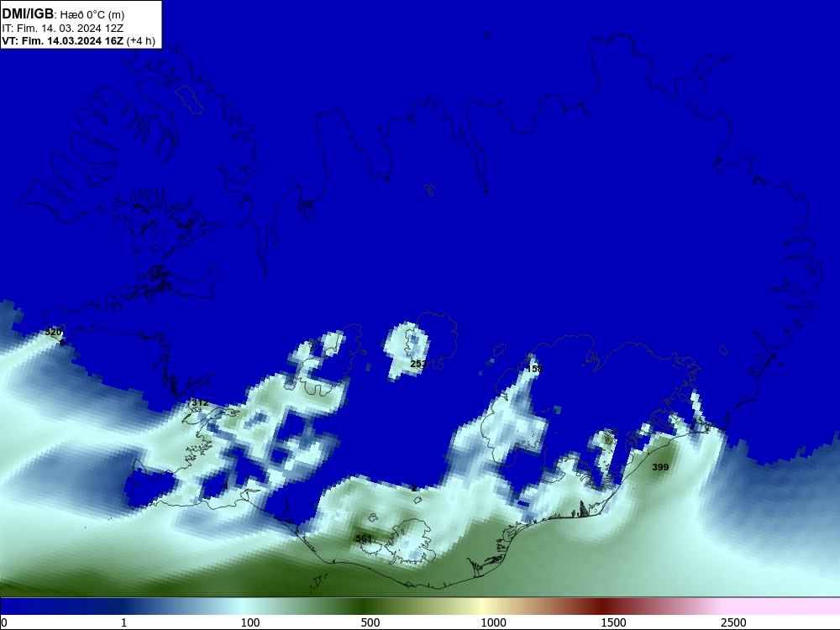840x630 pixels.
Task: Click the 253 value on the map
Action: click(x=418, y=364)
